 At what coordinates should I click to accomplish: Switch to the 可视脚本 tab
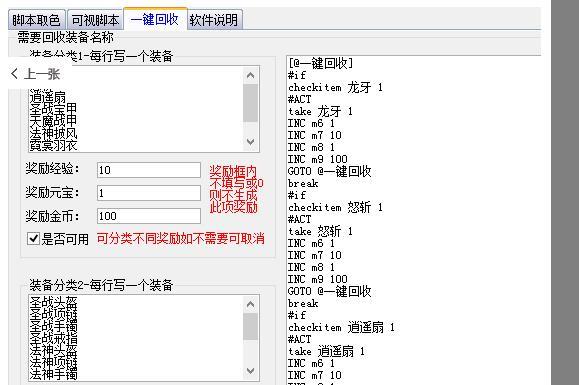pyautogui.click(x=95, y=20)
